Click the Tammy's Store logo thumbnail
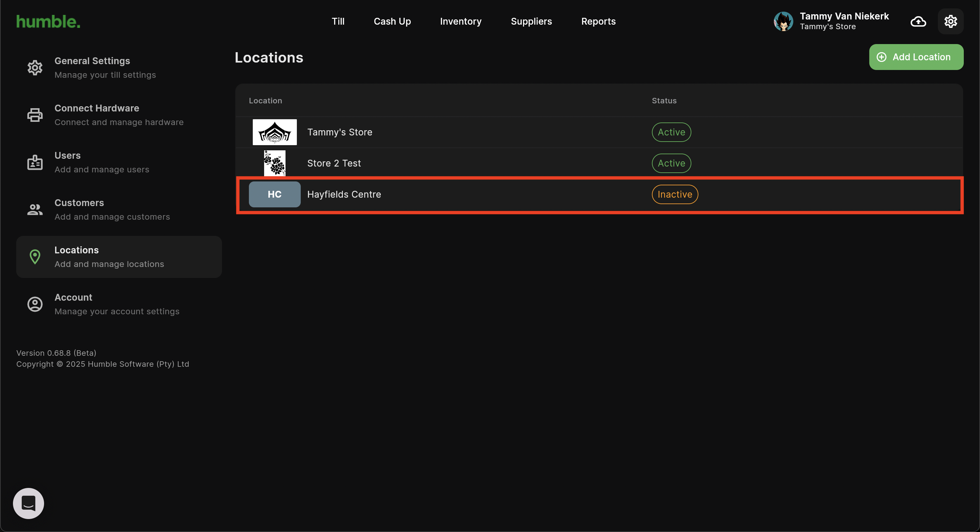 pos(274,132)
